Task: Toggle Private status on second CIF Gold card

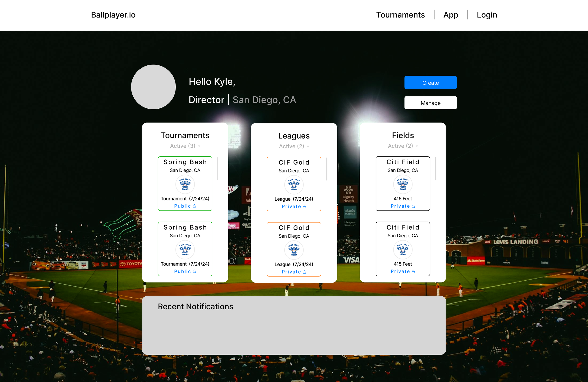Action: [291, 272]
